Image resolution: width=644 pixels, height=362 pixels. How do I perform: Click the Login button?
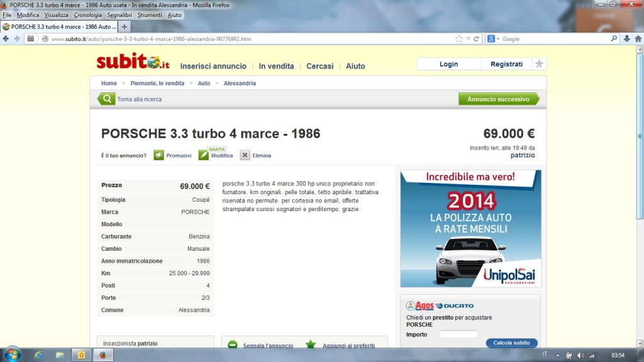click(448, 64)
